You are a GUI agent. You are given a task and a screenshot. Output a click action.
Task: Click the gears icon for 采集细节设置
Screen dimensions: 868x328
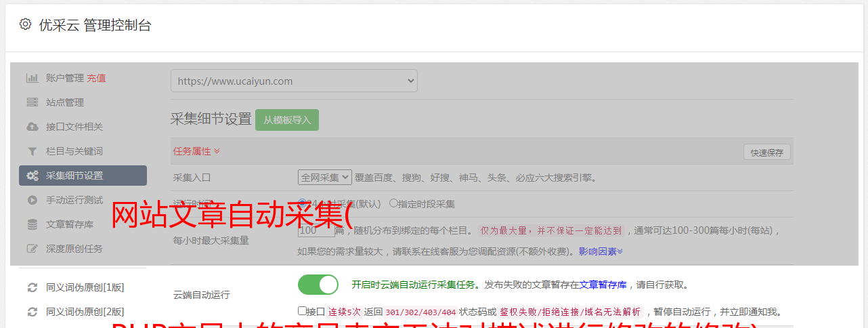coord(32,176)
